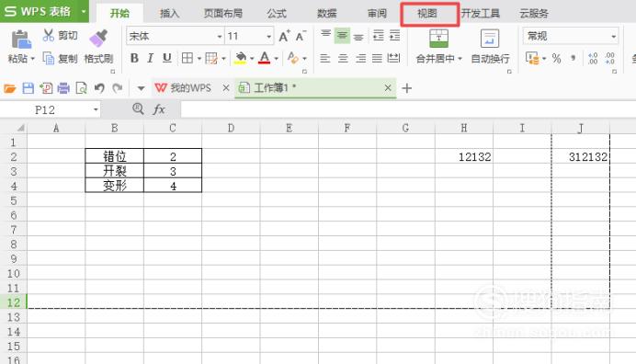Click the undo arrow icon
This screenshot has height=364, width=636.
(99, 88)
